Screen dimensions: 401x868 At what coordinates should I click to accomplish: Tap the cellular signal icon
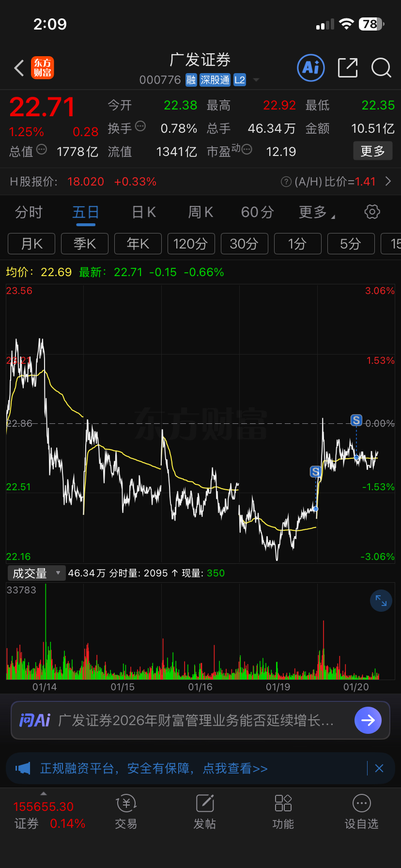[x=325, y=25]
